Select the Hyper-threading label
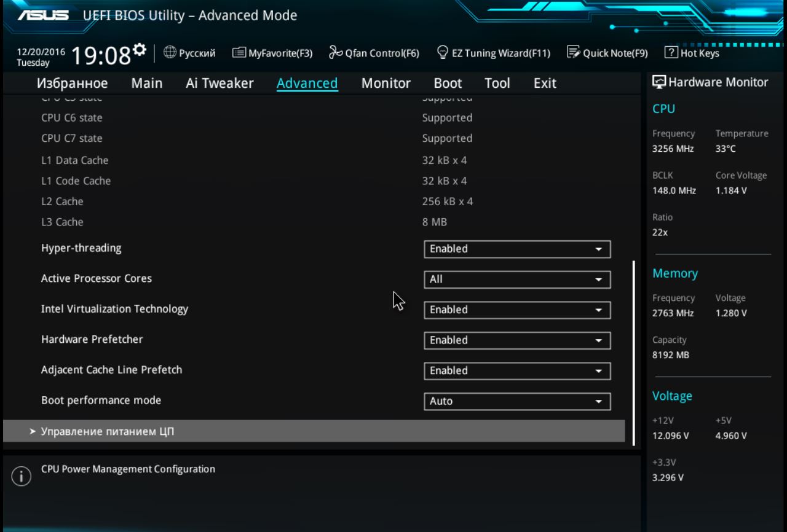The height and width of the screenshot is (532, 787). 81,248
